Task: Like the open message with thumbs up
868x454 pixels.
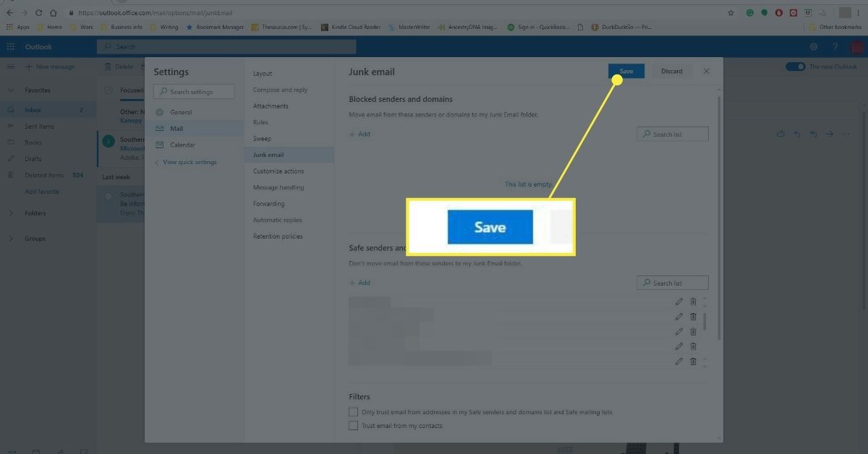Action: [x=780, y=134]
